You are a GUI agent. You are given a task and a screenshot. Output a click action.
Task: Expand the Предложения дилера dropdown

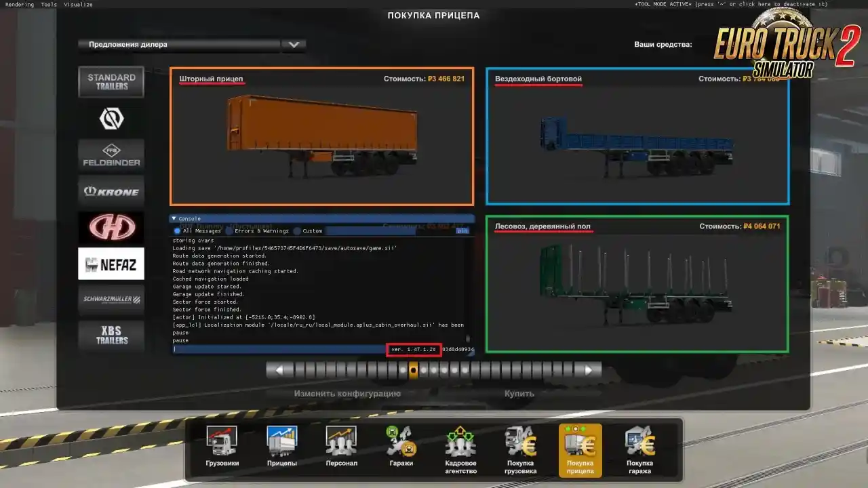[x=293, y=45]
